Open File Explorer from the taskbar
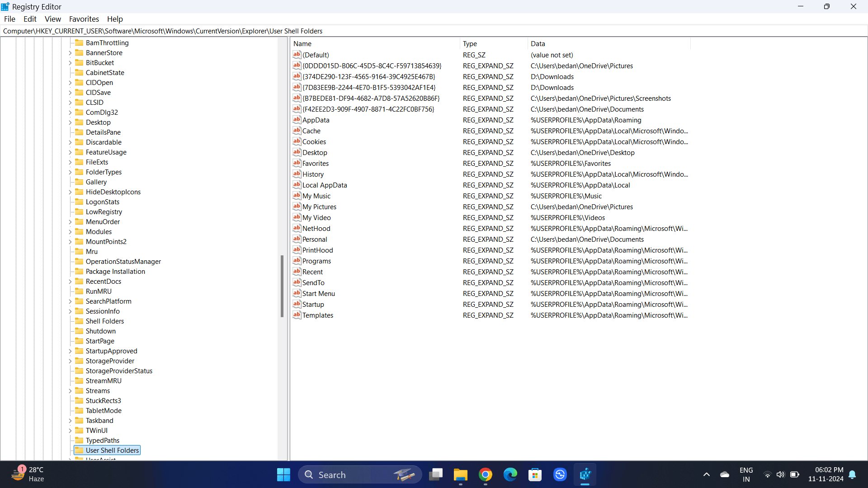 point(460,475)
